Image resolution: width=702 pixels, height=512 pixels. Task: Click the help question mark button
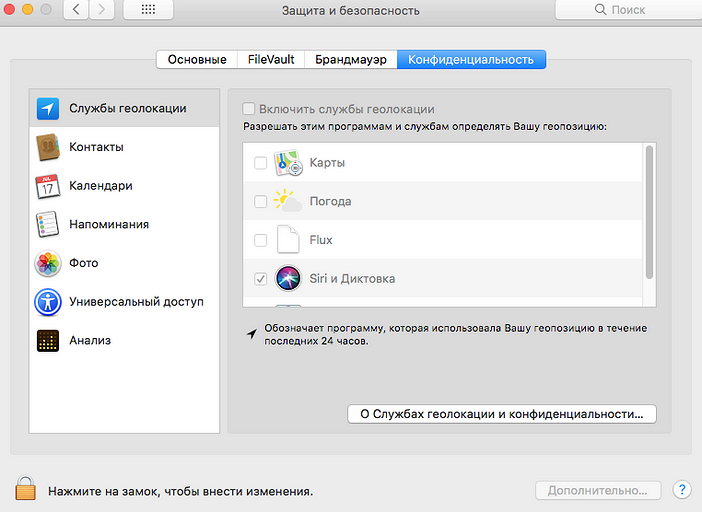[x=682, y=490]
